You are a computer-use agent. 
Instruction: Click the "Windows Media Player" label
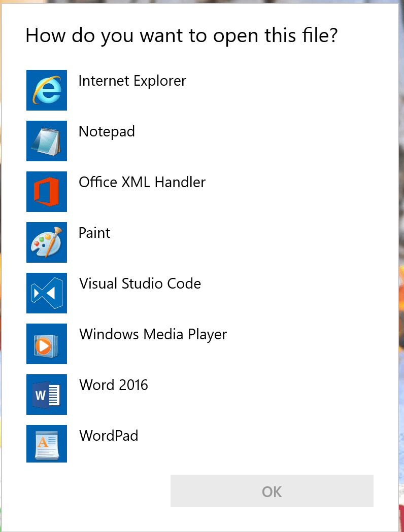[x=153, y=335]
